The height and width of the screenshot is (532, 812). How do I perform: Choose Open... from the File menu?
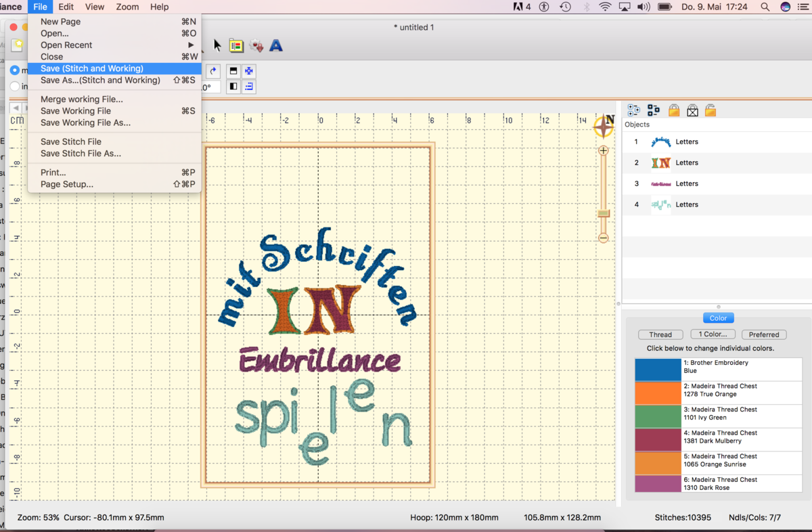pos(114,33)
